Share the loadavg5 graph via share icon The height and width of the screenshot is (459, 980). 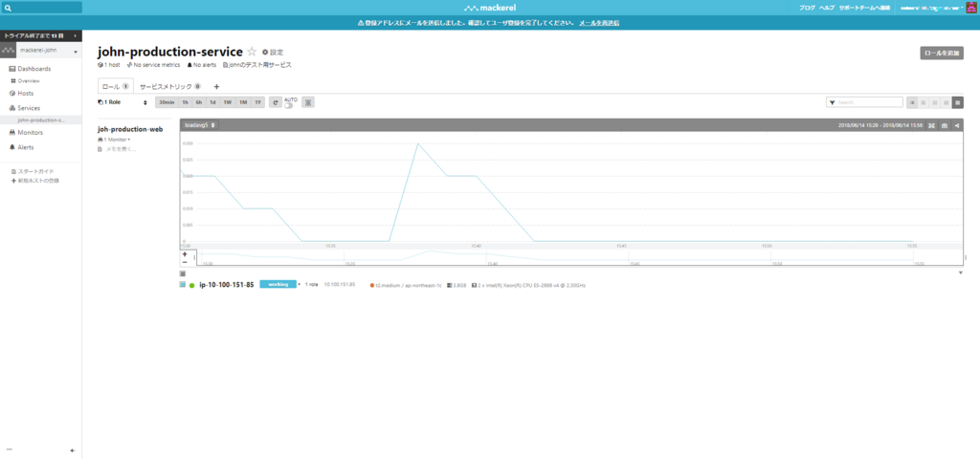coord(957,125)
